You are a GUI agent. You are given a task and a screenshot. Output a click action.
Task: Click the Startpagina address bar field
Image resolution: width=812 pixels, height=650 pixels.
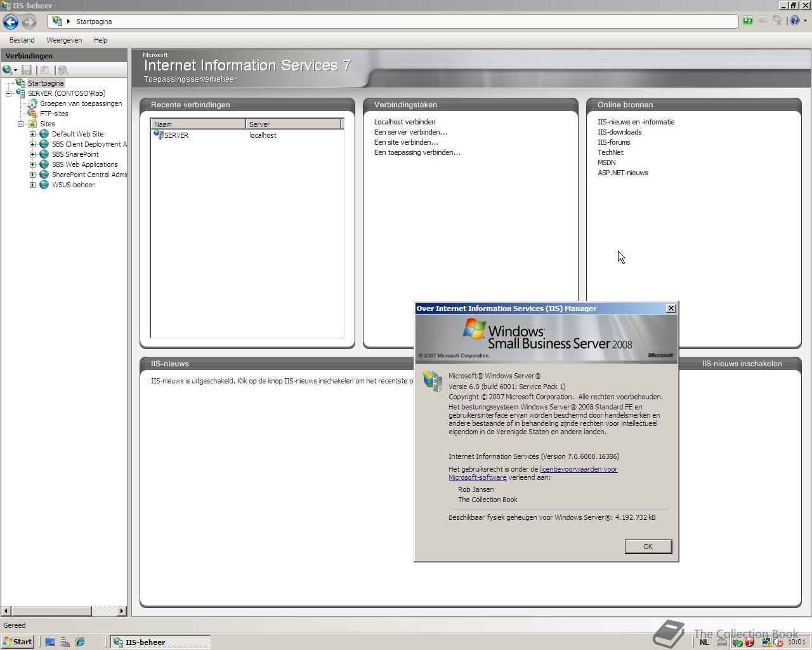pyautogui.click(x=393, y=21)
